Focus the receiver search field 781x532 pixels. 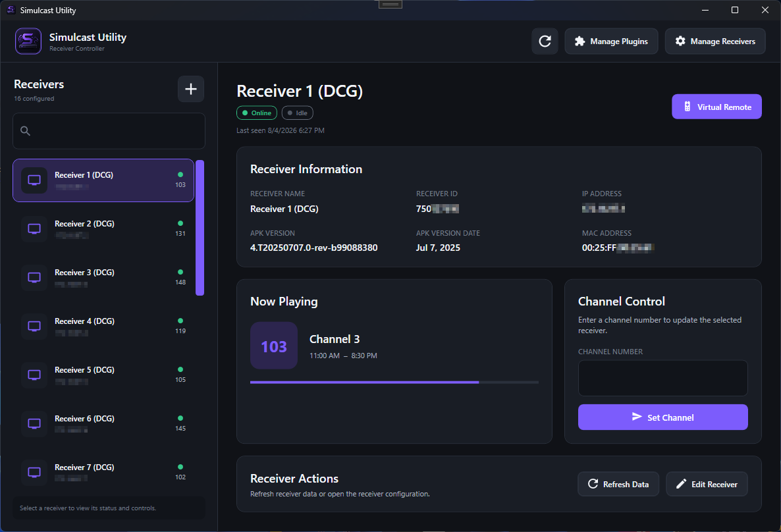109,131
